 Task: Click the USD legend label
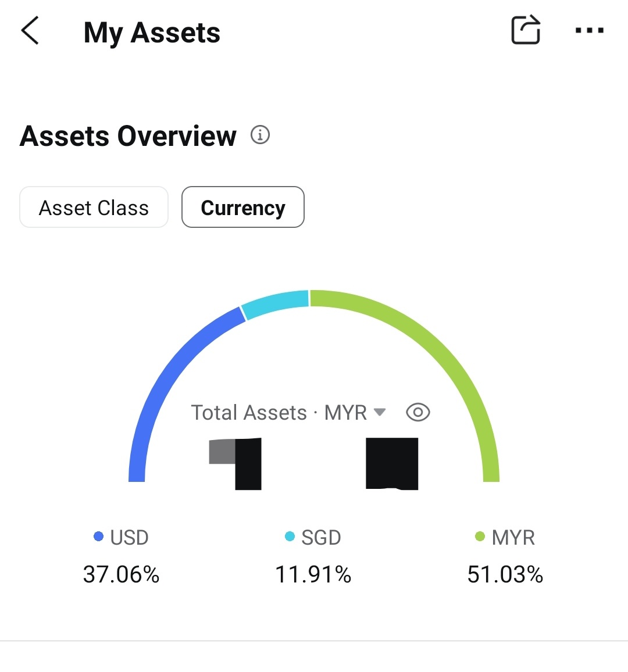click(129, 538)
